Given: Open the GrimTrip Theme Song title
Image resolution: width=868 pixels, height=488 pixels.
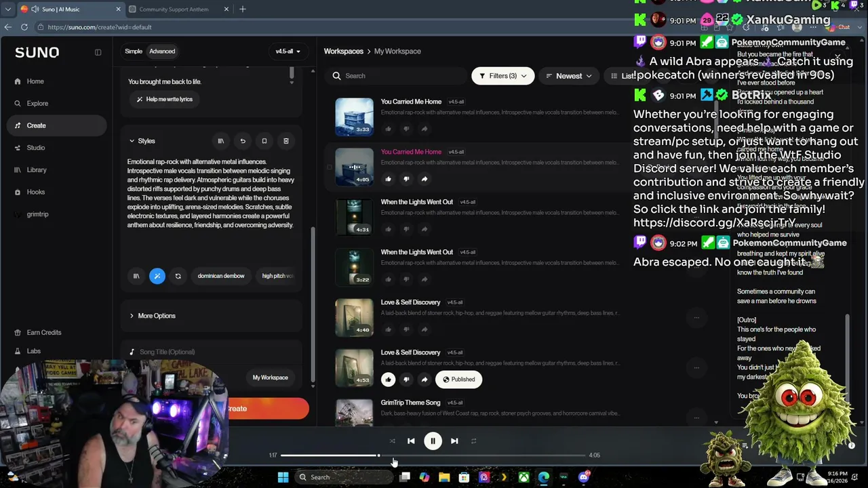Looking at the screenshot, I should pyautogui.click(x=411, y=403).
